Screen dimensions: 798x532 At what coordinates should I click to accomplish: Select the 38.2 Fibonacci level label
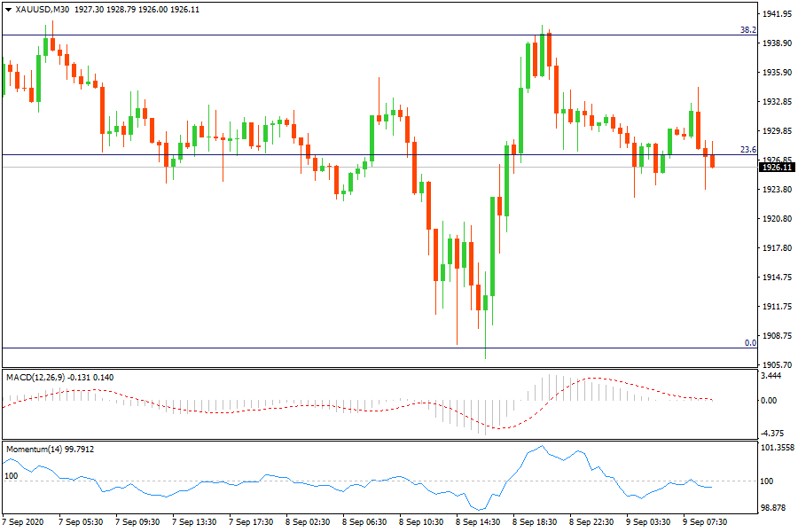(x=747, y=29)
